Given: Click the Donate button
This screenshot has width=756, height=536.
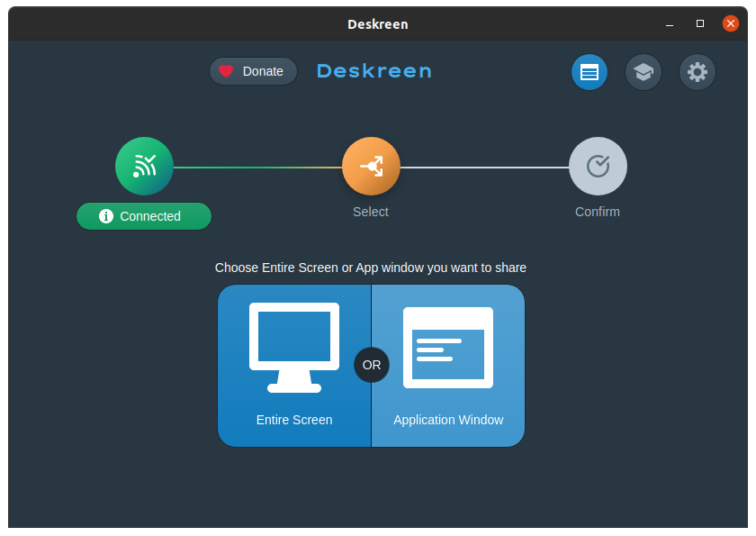Looking at the screenshot, I should pos(253,70).
